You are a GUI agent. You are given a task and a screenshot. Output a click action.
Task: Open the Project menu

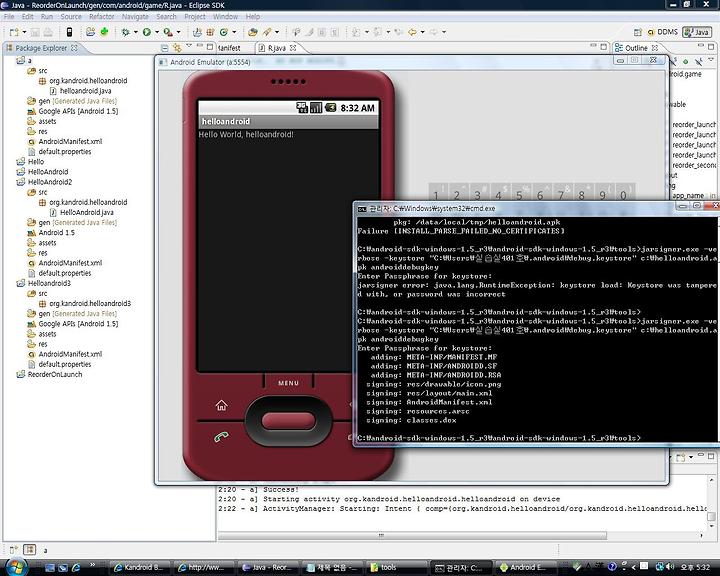tap(195, 17)
